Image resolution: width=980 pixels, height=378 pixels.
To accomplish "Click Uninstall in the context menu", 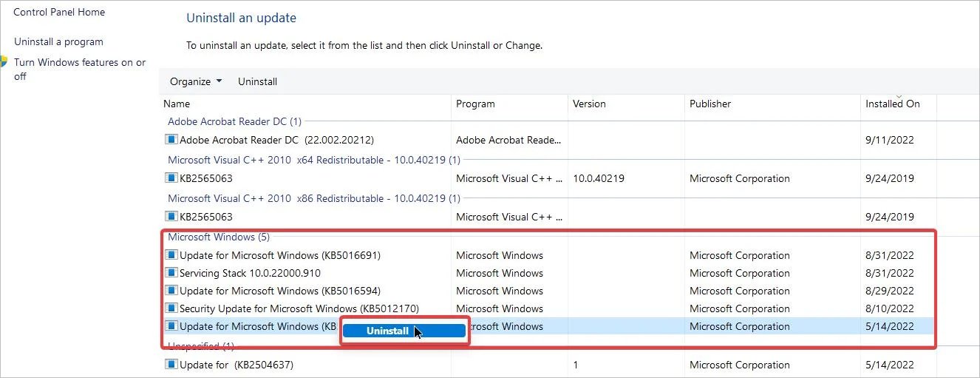I will pos(403,331).
